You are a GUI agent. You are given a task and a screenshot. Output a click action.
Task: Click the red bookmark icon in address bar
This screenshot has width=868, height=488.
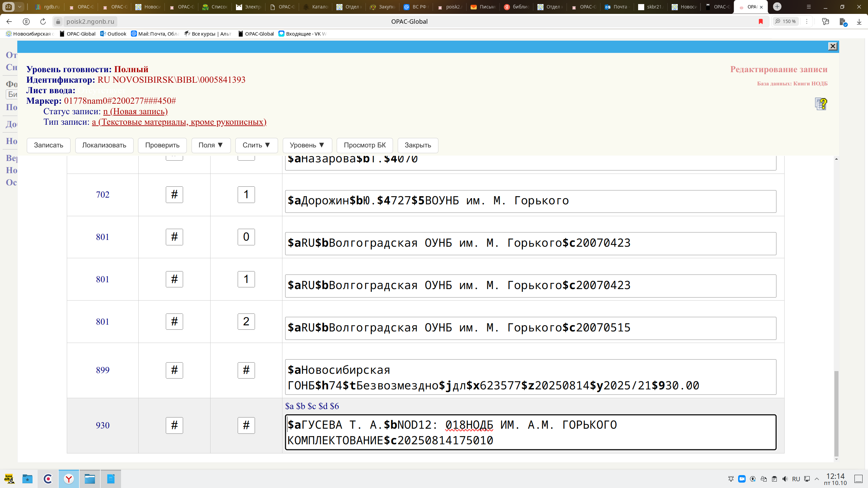coord(761,21)
